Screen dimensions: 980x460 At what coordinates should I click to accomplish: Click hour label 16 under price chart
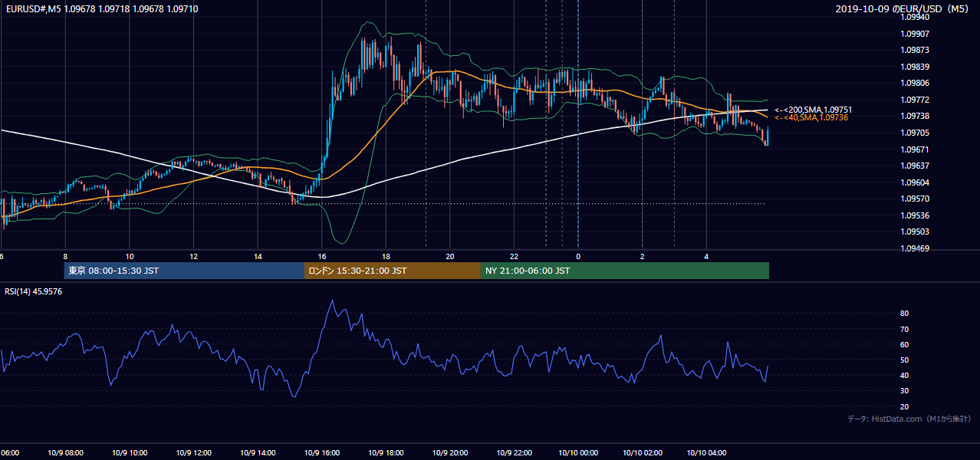point(322,257)
